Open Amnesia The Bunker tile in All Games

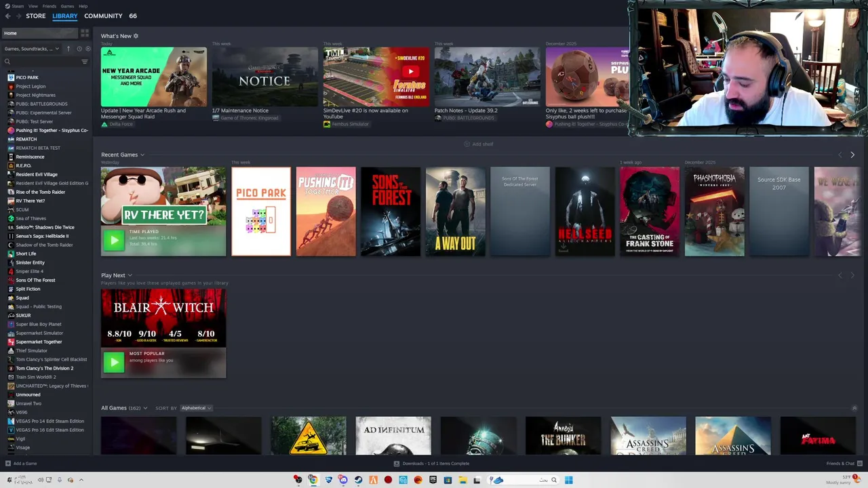tap(563, 436)
